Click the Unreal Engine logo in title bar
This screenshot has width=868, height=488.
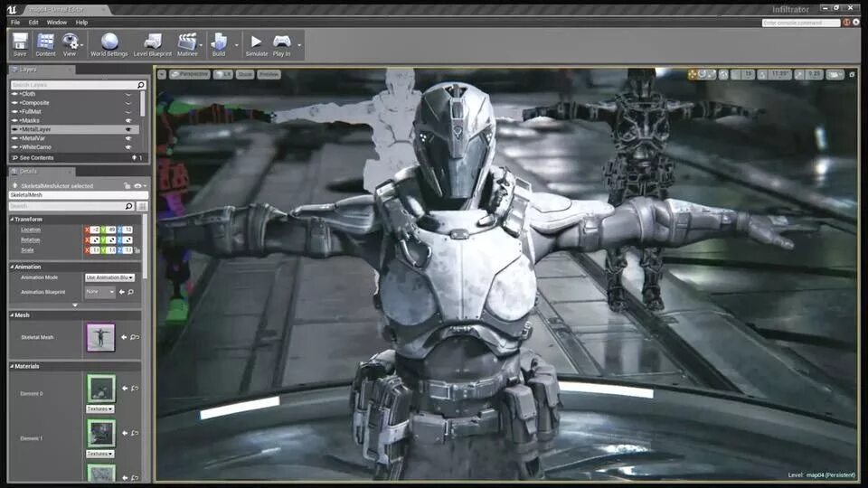point(12,9)
